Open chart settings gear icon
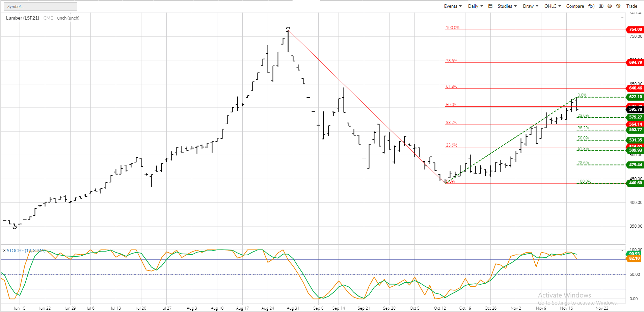This screenshot has height=312, width=644. point(618,6)
